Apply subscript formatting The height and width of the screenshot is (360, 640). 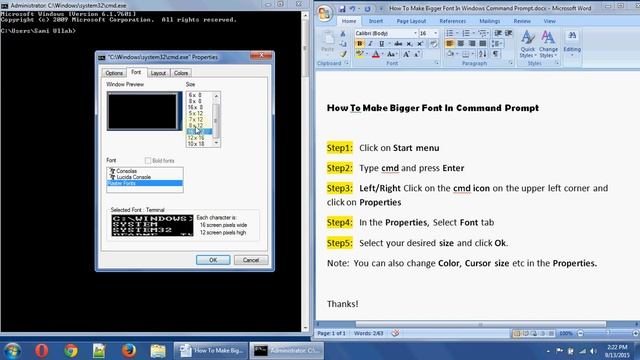click(x=409, y=44)
